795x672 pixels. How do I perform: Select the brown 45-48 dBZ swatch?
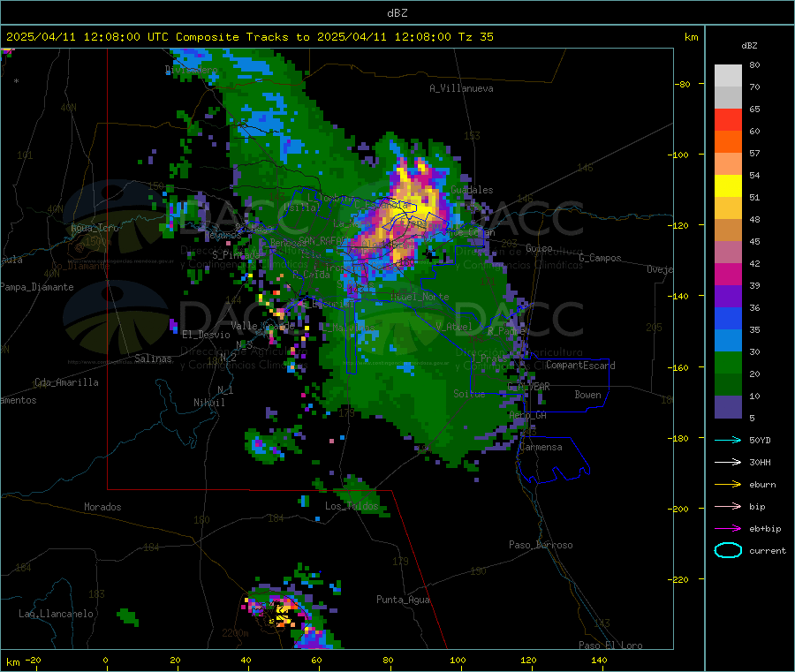[x=728, y=230]
